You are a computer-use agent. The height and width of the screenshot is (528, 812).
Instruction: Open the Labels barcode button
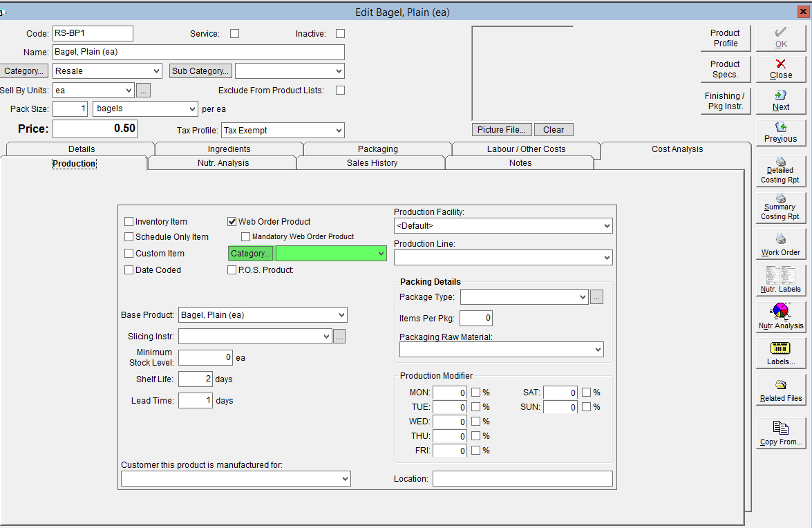pyautogui.click(x=781, y=353)
